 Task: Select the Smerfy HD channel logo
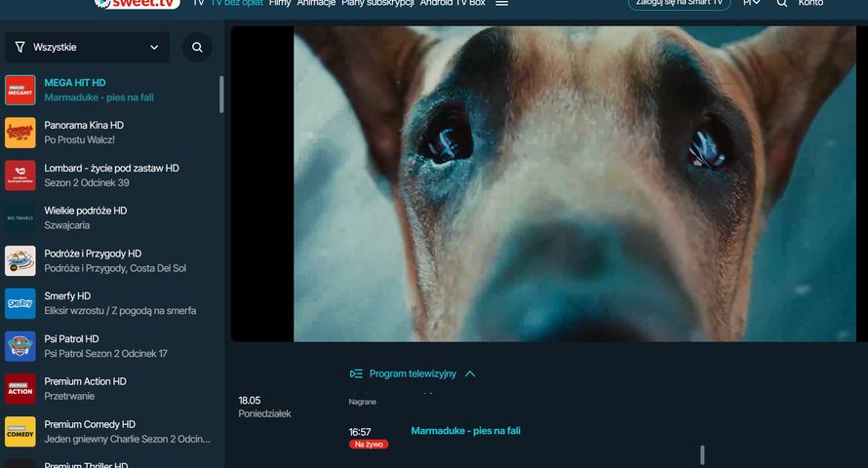[20, 303]
